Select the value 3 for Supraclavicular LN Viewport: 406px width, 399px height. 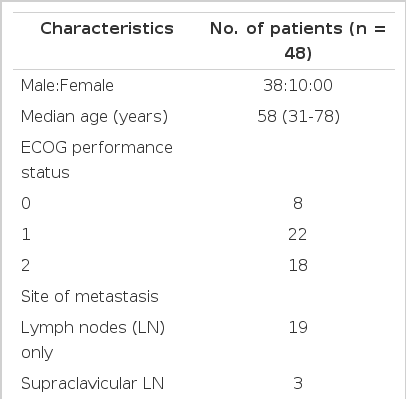pyautogui.click(x=298, y=383)
